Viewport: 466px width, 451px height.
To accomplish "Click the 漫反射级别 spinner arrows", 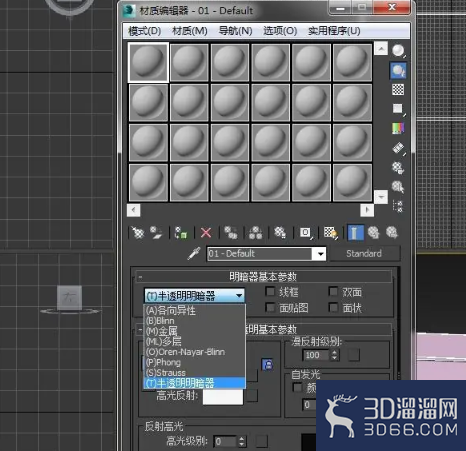I will tap(334, 355).
